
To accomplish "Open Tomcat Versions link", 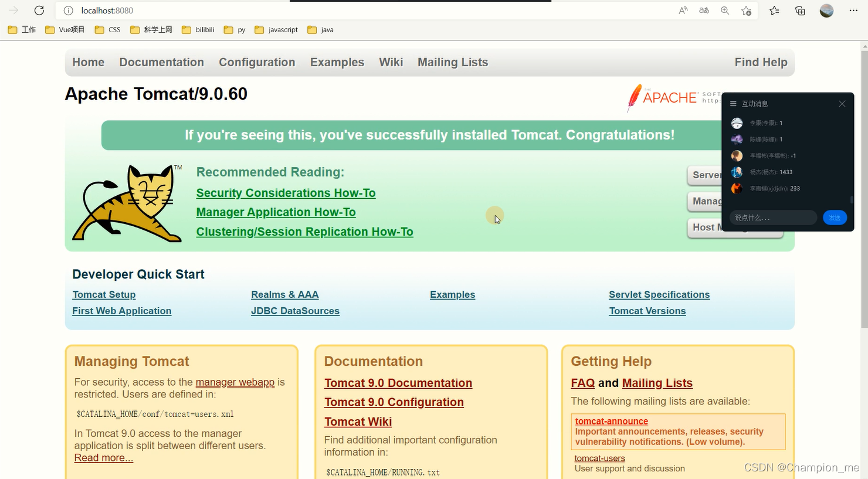I will click(x=647, y=311).
